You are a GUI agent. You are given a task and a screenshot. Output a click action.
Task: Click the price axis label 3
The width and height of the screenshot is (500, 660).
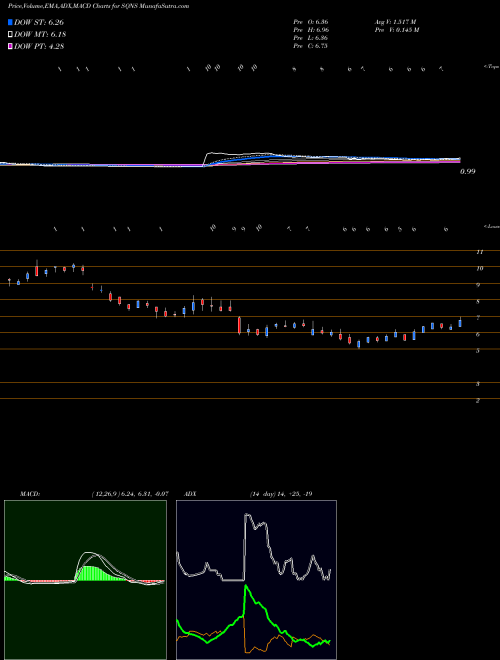478,384
